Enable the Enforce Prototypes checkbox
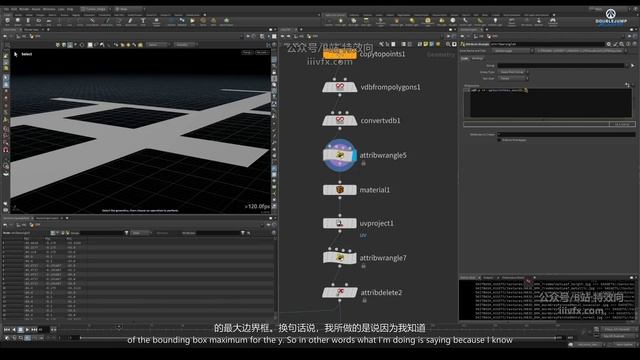The height and width of the screenshot is (360, 640). [x=499, y=140]
